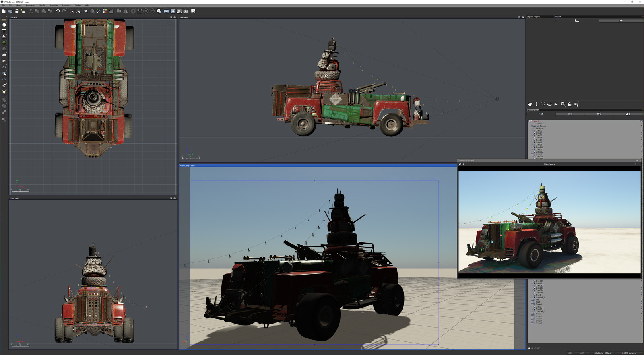
Task: Open the Help menu
Action: (x=87, y=6)
